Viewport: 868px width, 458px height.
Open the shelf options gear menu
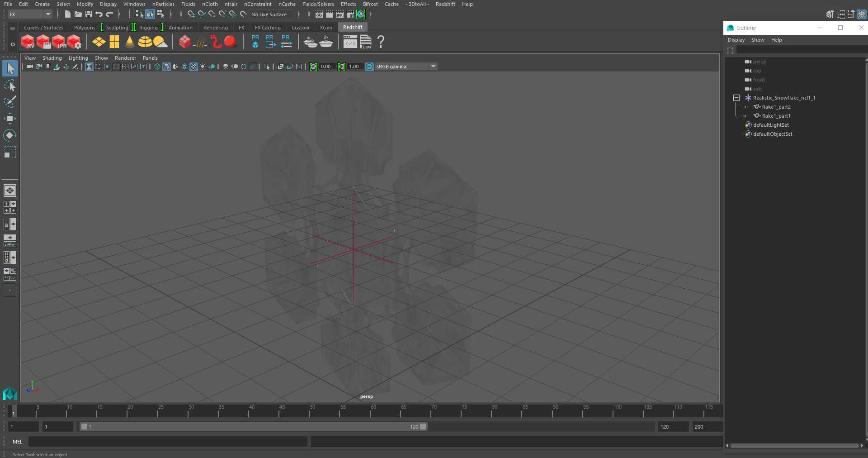[13, 44]
